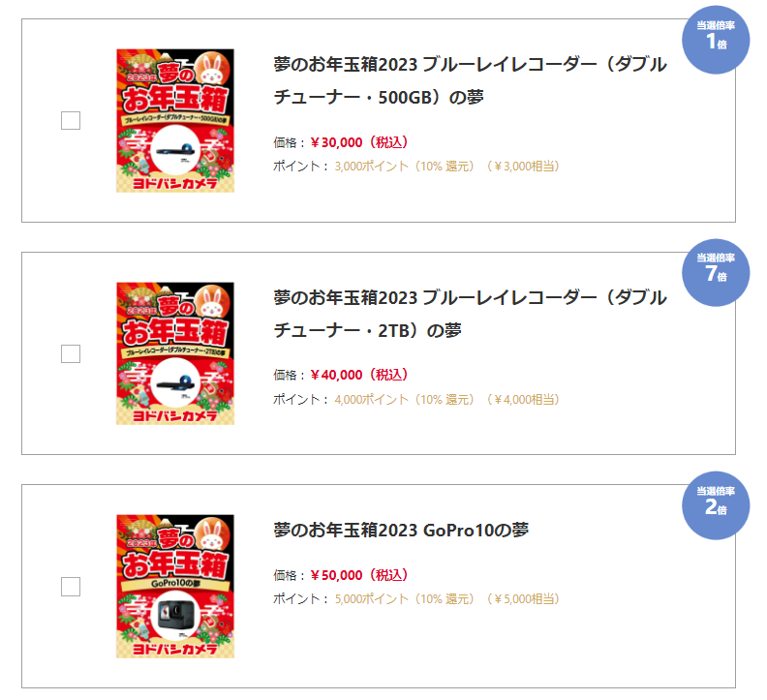Click the ¥50,000 (税込) price
The image size is (767, 700).
click(x=359, y=575)
